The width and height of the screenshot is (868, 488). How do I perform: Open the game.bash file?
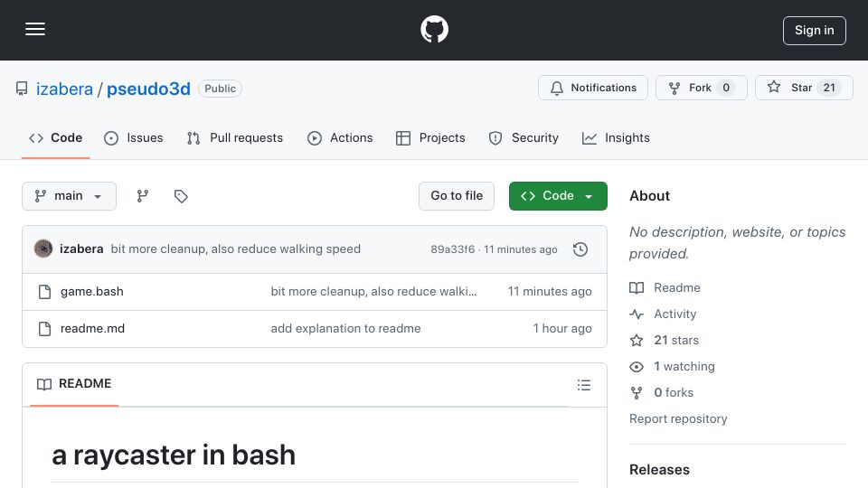92,292
